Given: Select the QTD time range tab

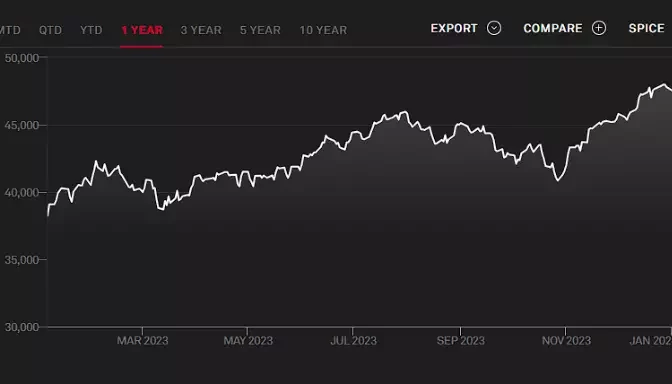Looking at the screenshot, I should pos(50,30).
